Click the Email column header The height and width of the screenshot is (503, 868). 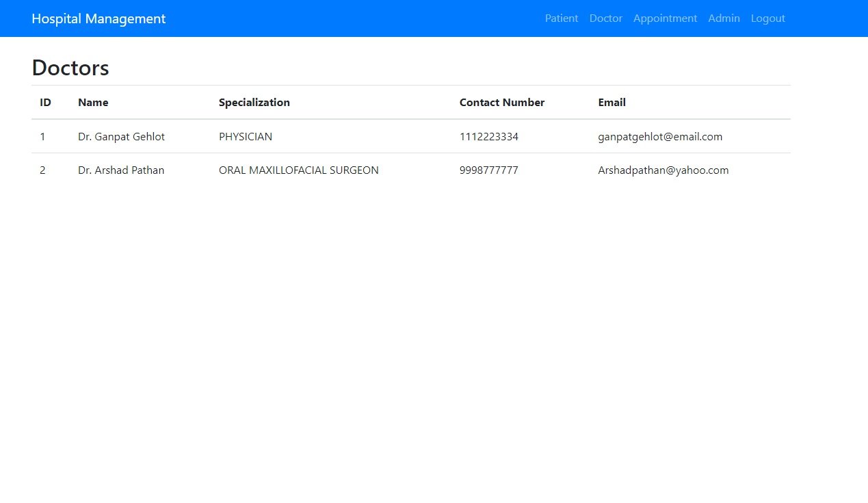tap(611, 103)
